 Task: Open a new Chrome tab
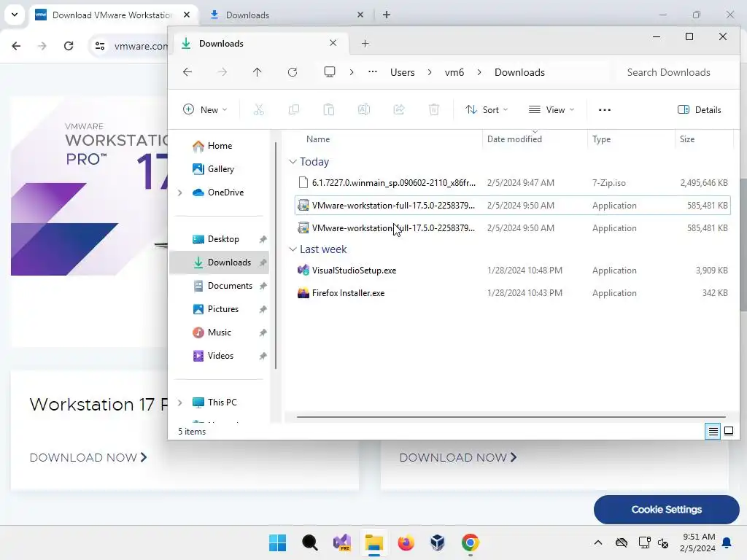[387, 15]
